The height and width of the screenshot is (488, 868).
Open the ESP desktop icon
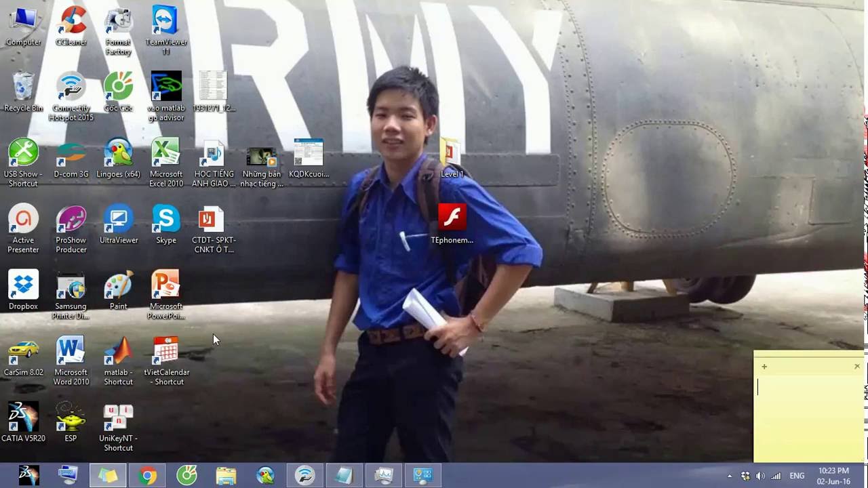click(71, 422)
